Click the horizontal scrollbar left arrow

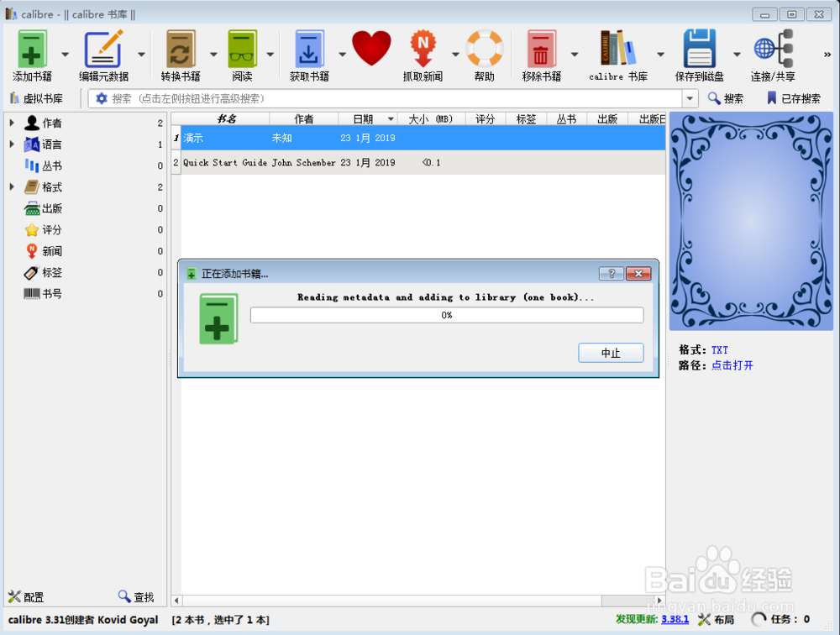pyautogui.click(x=176, y=601)
